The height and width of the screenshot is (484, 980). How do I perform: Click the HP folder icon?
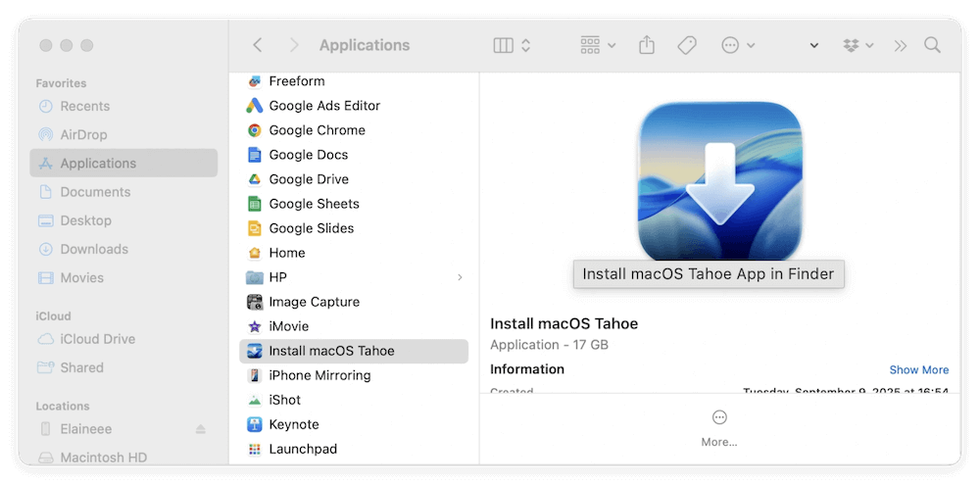tap(254, 276)
